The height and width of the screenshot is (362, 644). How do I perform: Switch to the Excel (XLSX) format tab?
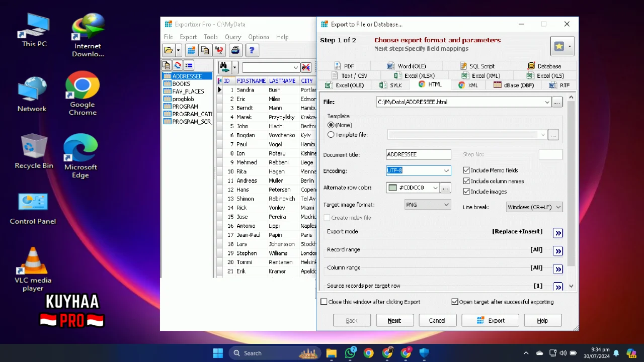(415, 75)
